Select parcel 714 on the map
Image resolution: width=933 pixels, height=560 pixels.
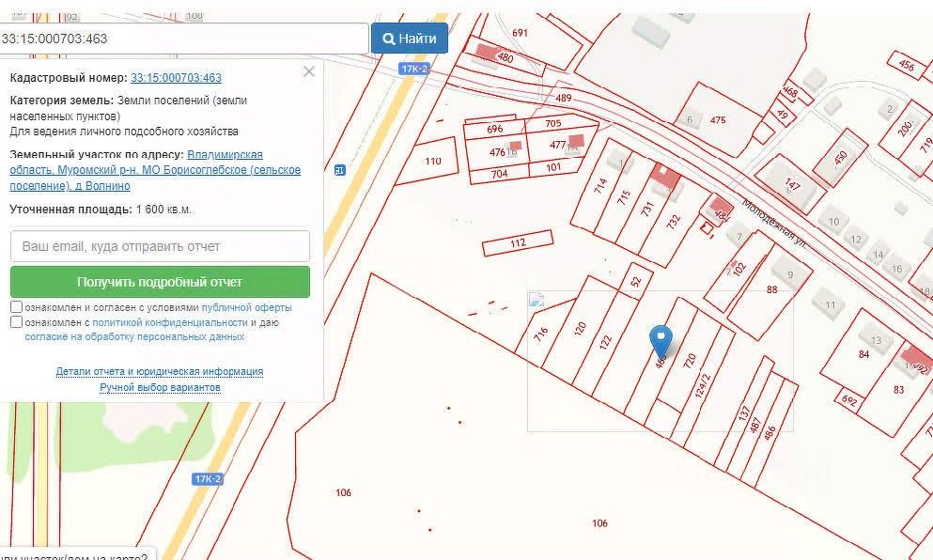point(600,186)
